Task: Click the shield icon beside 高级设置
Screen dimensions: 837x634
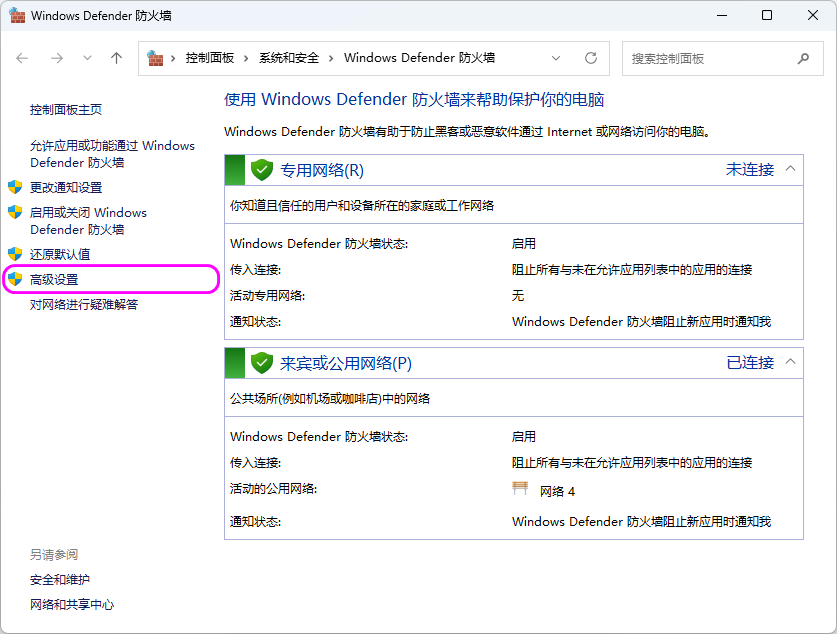Action: [15, 279]
